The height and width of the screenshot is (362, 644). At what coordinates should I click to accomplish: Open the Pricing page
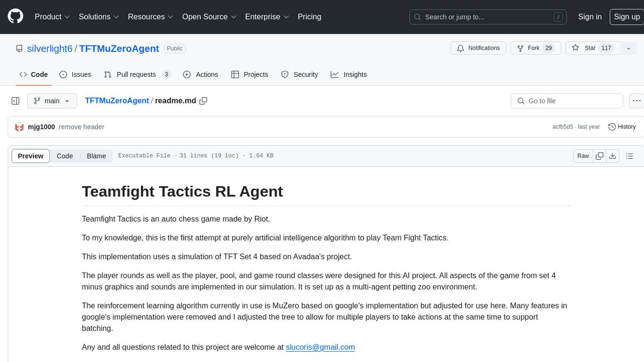pos(309,17)
